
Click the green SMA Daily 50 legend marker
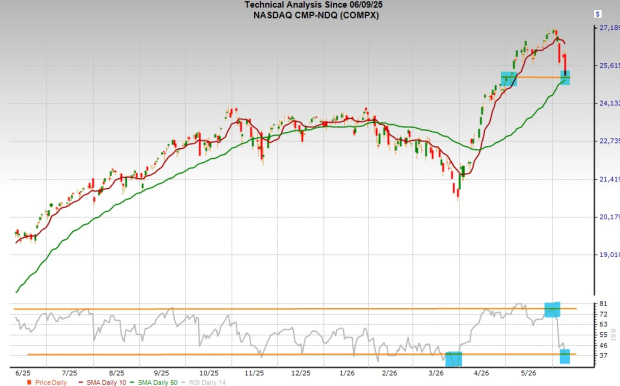pos(132,382)
